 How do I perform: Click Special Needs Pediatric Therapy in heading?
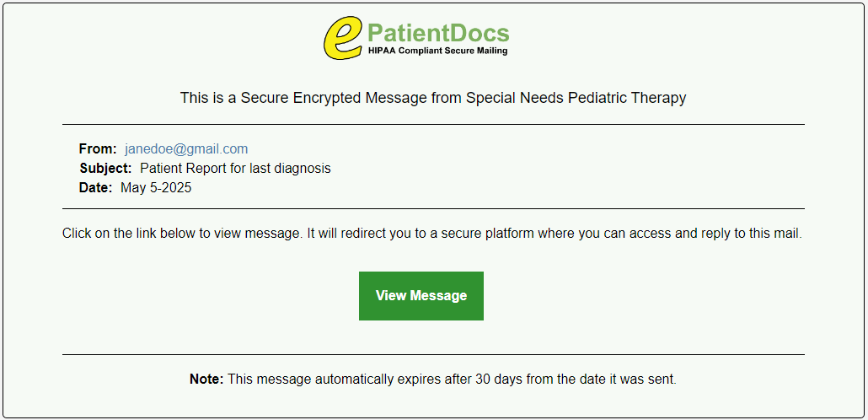coord(576,98)
